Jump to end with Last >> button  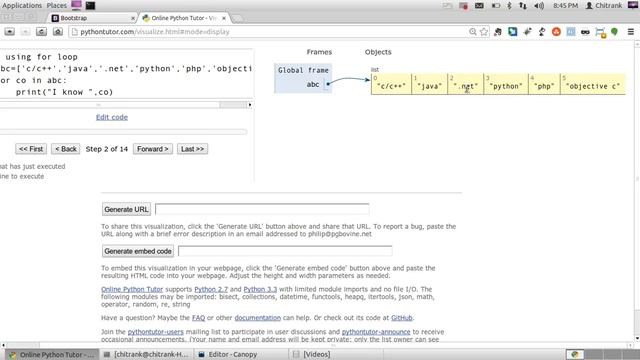click(x=192, y=149)
